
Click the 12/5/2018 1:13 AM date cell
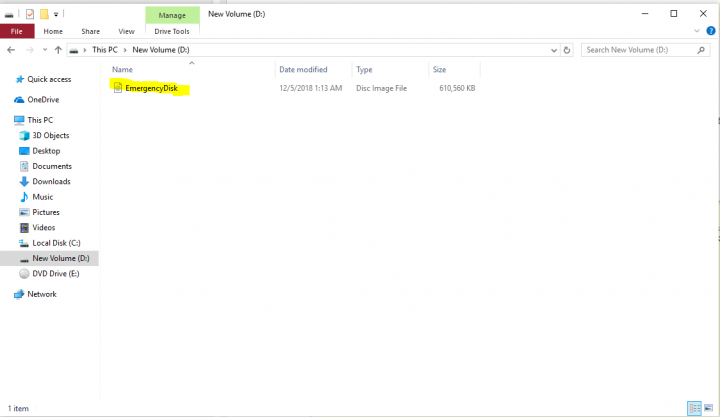click(311, 88)
